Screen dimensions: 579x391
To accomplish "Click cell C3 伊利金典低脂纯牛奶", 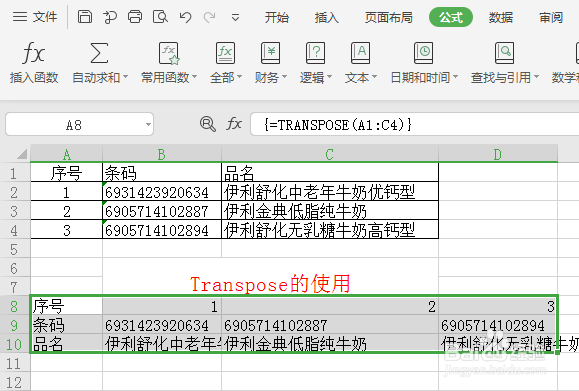I will click(x=330, y=211).
